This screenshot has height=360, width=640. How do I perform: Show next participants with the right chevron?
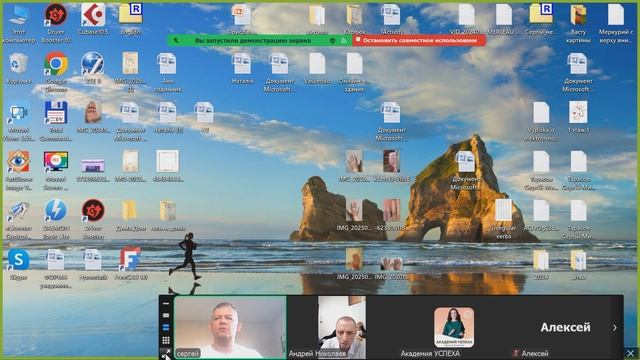point(615,327)
